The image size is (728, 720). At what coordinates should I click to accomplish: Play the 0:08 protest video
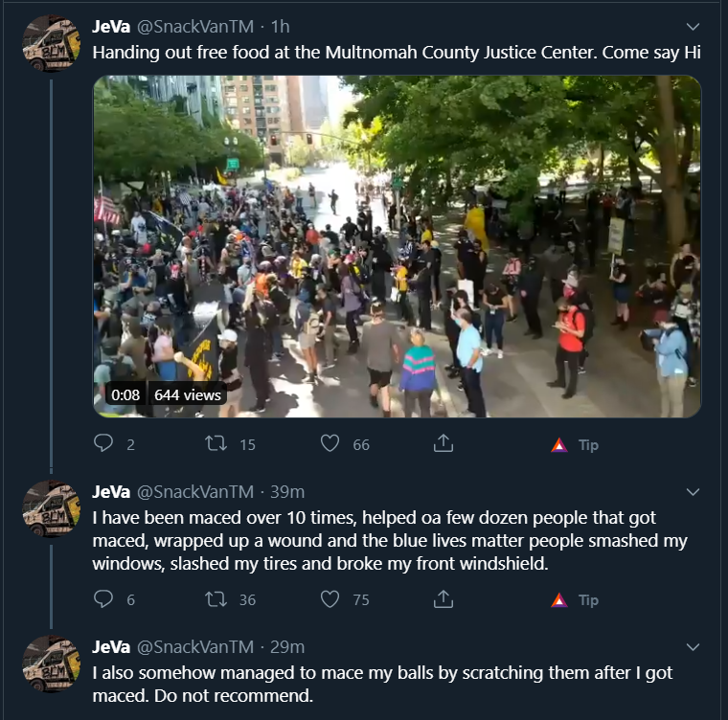[398, 246]
